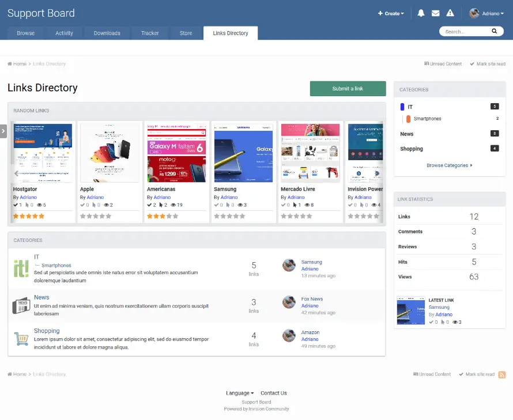The image size is (513, 420).
Task: Open the Americanas link thumbnail
Action: pos(176,153)
